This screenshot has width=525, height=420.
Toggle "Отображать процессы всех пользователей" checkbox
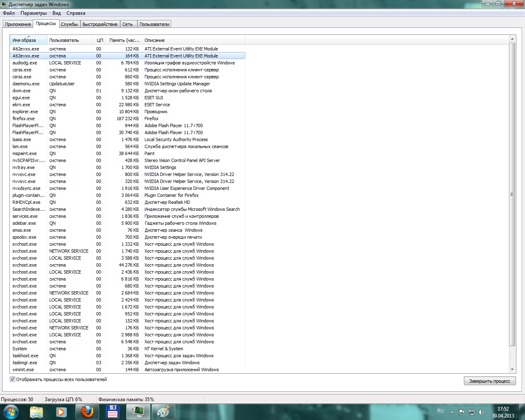pyautogui.click(x=12, y=379)
